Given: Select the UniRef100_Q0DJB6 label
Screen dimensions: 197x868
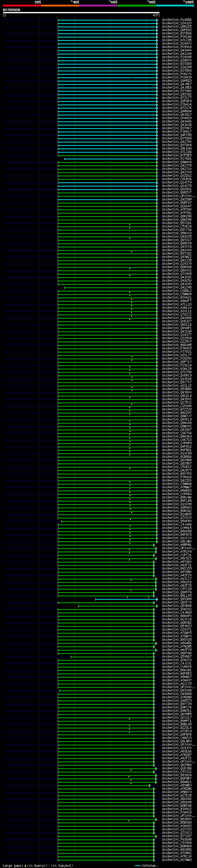Looking at the screenshot, I should click(x=176, y=768).
